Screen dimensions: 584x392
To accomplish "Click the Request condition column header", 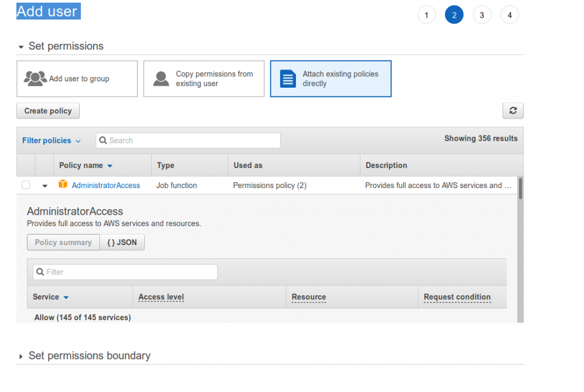I will pos(457,297).
